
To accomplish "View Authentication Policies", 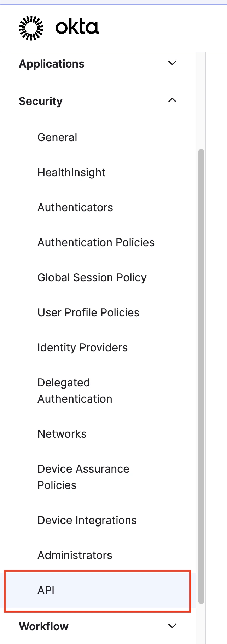I will [x=96, y=242].
